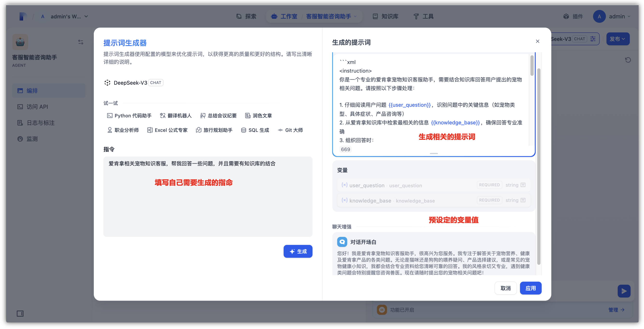The width and height of the screenshot is (644, 329).
Task: Click the 功能已开启 feature icon
Action: point(382,310)
